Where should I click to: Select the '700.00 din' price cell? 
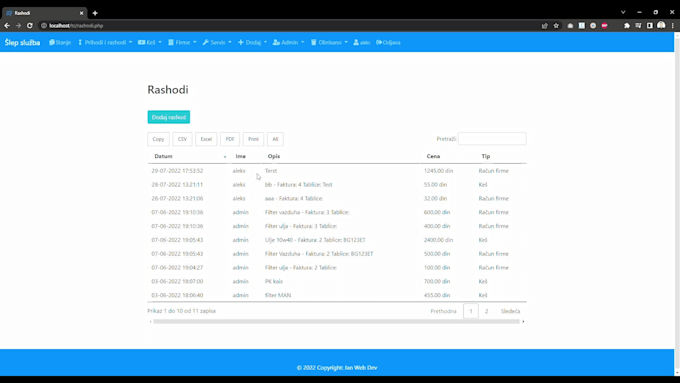point(437,282)
